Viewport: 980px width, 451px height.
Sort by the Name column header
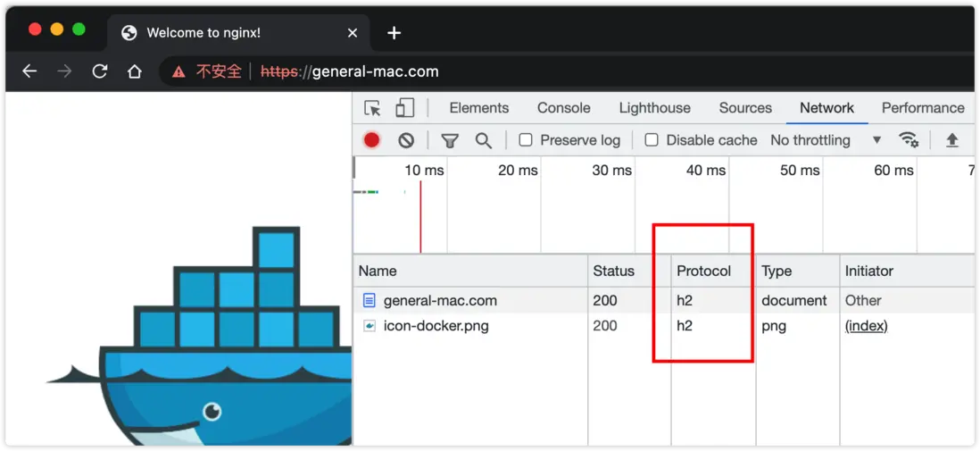point(470,271)
